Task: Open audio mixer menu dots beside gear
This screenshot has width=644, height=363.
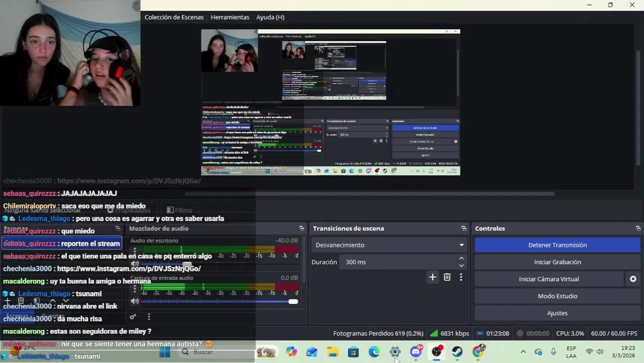Action: [x=149, y=317]
